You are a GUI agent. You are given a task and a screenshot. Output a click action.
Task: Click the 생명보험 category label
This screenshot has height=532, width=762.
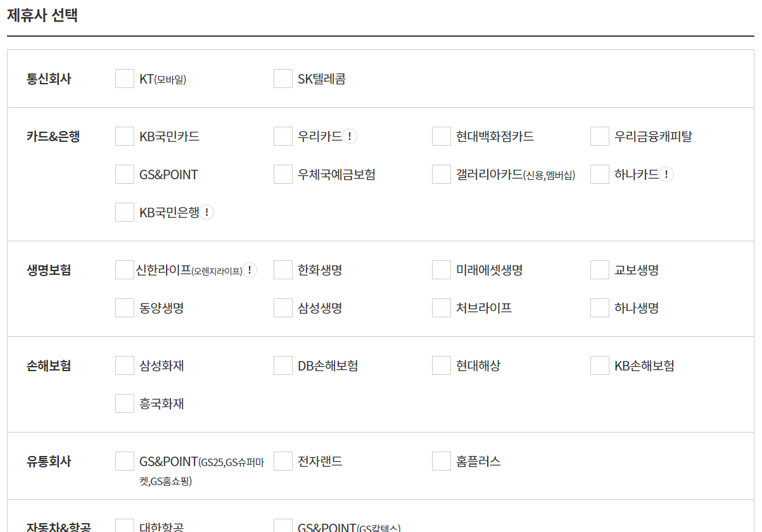49,270
